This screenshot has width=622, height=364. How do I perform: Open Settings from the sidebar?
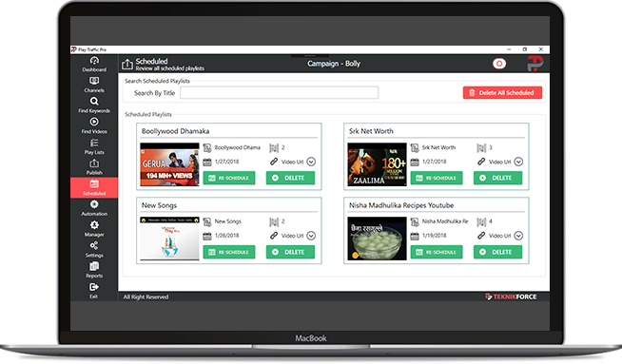(94, 249)
